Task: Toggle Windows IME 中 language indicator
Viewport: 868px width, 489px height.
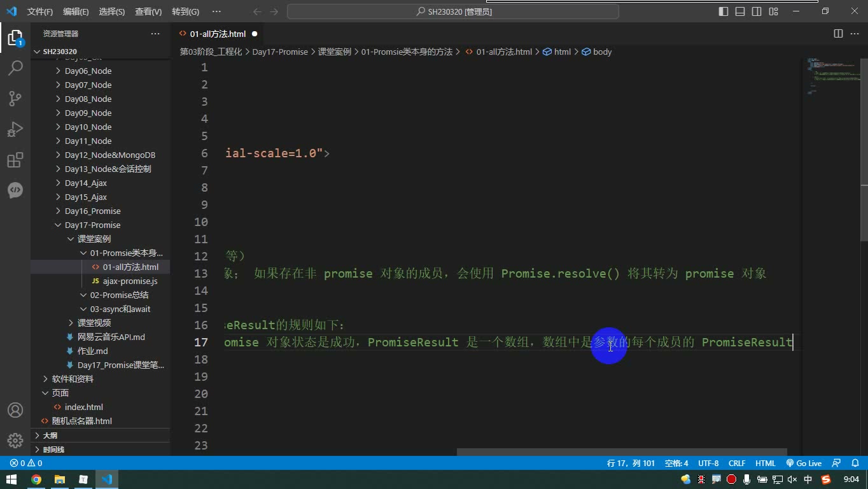Action: pos(808,479)
